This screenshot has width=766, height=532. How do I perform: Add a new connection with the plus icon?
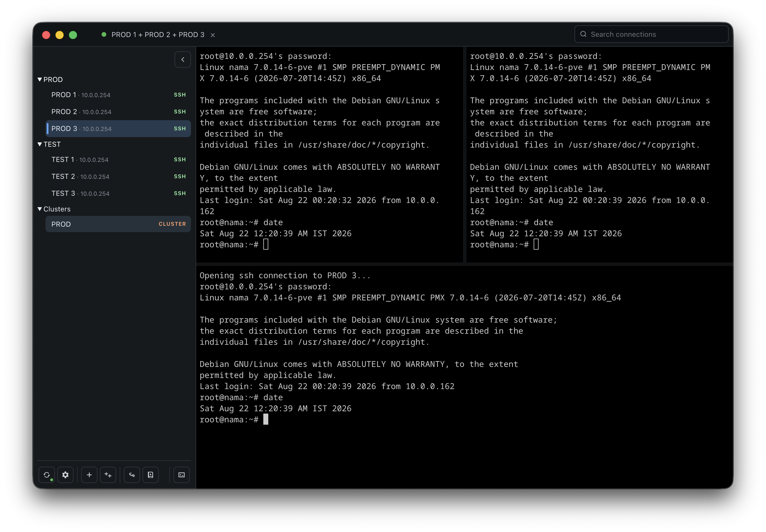[89, 475]
